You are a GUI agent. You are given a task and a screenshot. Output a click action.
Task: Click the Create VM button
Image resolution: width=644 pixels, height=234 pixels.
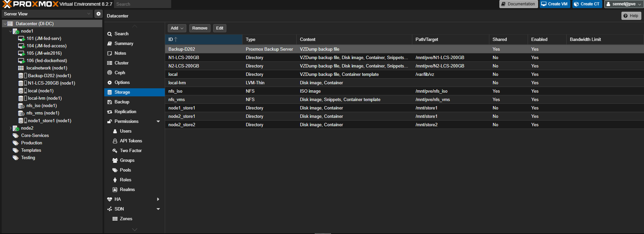555,4
